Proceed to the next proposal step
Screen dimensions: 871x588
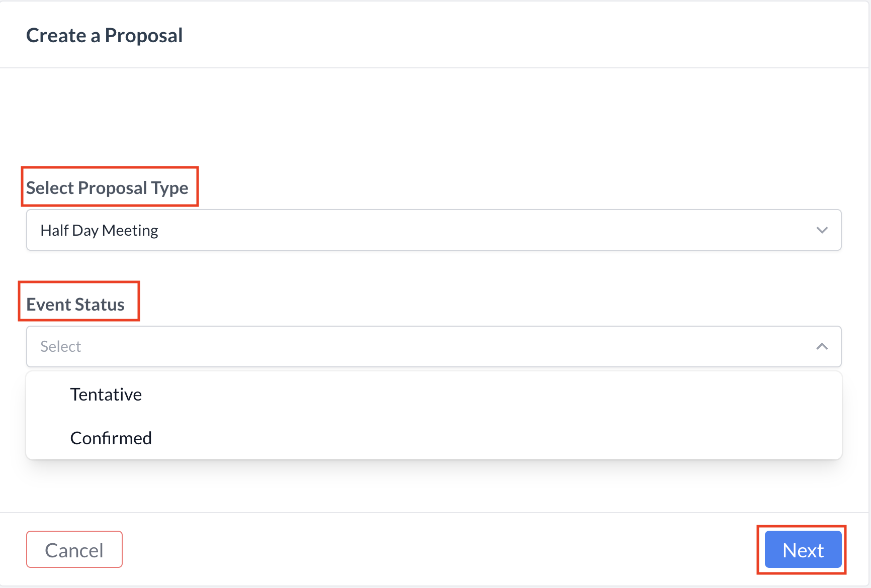[x=803, y=550]
